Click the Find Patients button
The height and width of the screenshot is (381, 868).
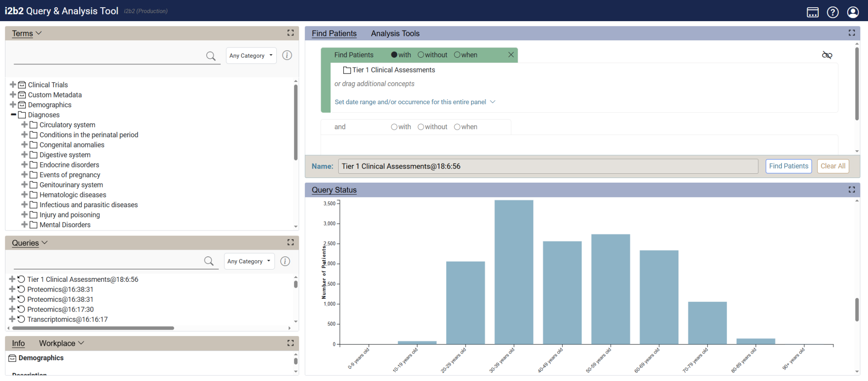point(788,166)
